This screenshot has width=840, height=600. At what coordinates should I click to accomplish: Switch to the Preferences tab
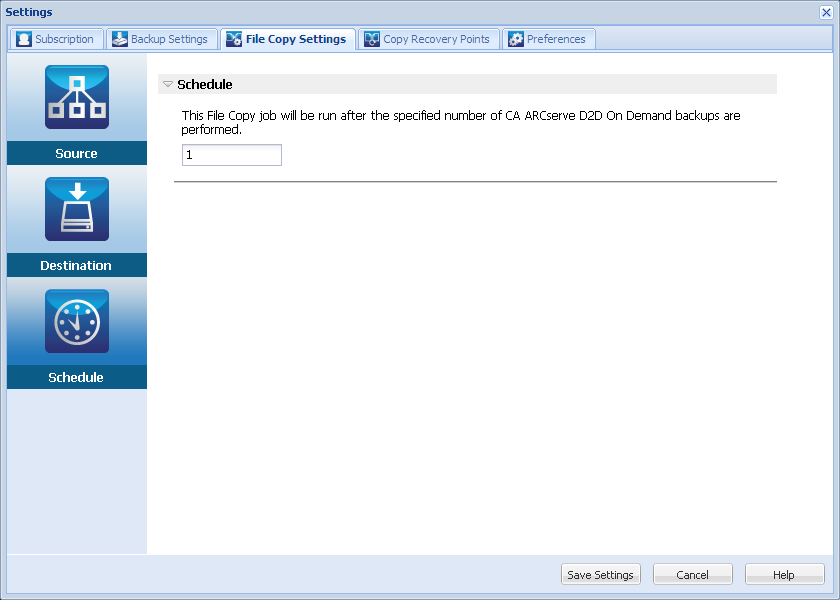click(x=548, y=38)
